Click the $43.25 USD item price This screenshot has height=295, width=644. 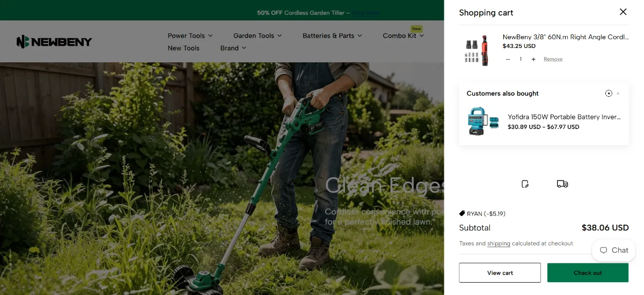(x=519, y=46)
